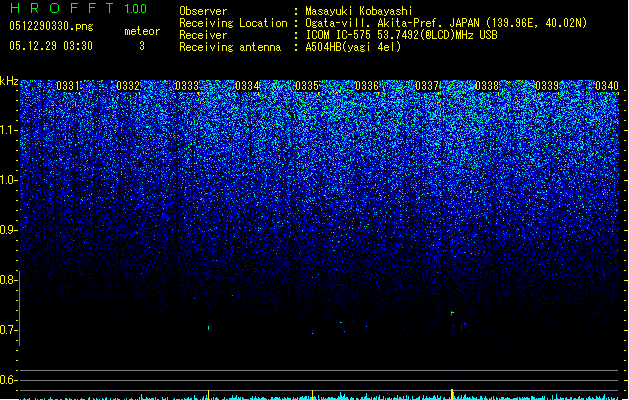
Task: Click the meteor count value 3
Action: [x=142, y=46]
